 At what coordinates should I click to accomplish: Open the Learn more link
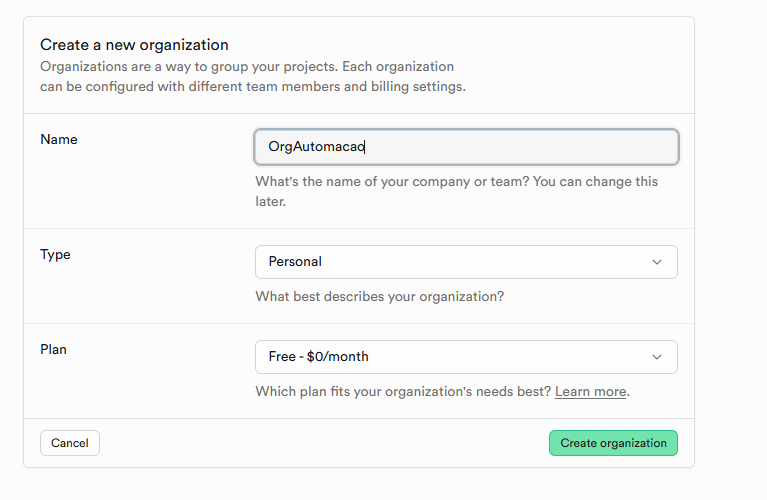coord(590,391)
